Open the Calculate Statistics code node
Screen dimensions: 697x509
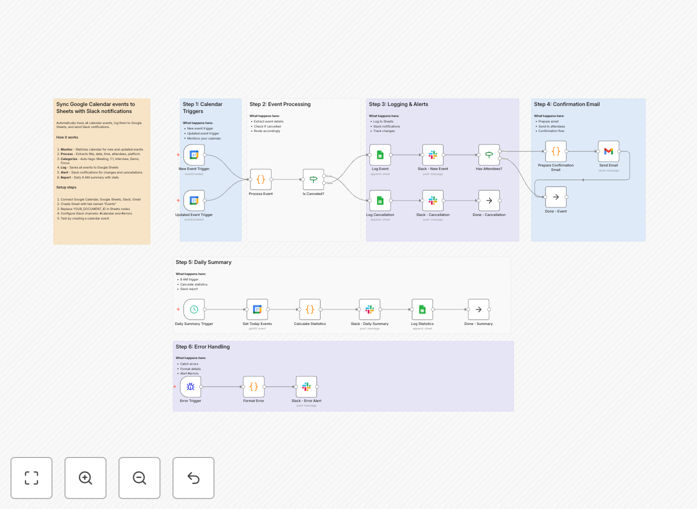(x=310, y=309)
